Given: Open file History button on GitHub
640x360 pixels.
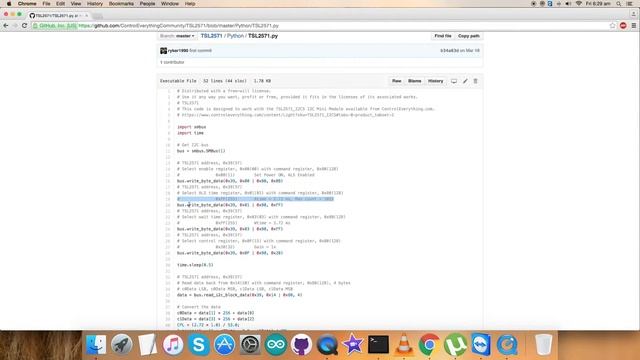Looking at the screenshot, I should point(436,81).
